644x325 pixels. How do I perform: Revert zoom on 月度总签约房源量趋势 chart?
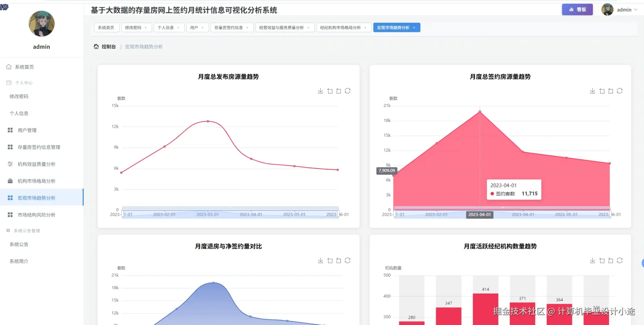[611, 91]
